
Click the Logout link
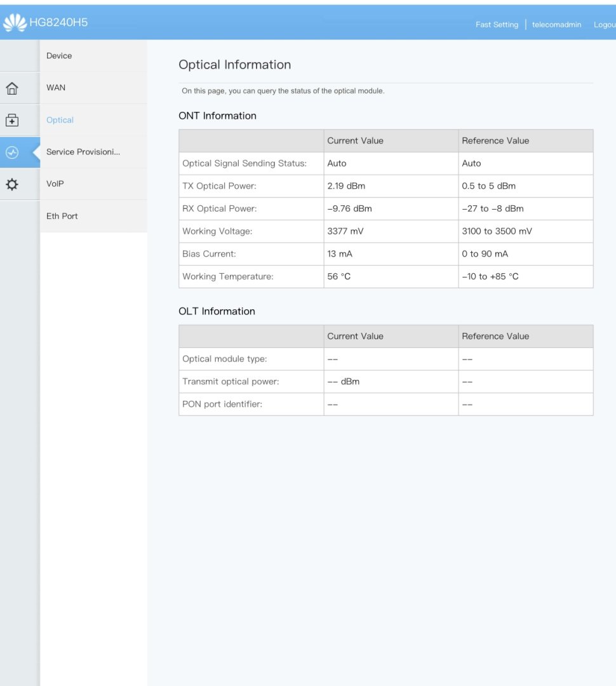605,25
